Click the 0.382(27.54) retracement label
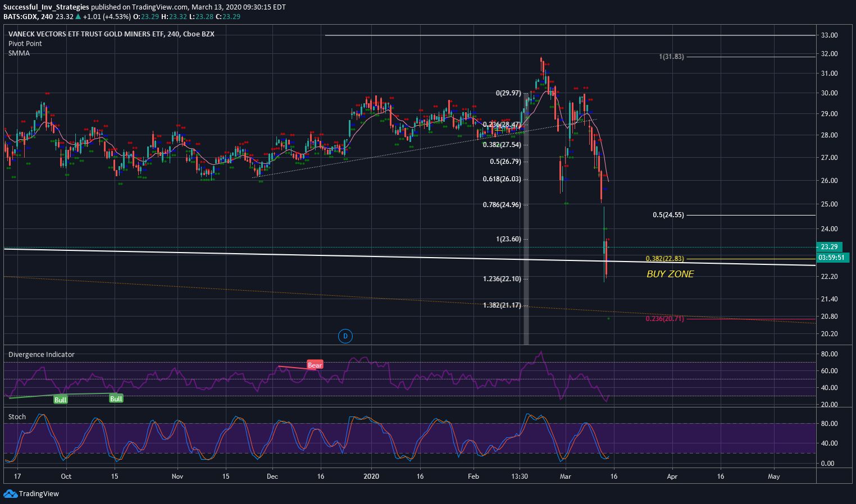 (502, 145)
